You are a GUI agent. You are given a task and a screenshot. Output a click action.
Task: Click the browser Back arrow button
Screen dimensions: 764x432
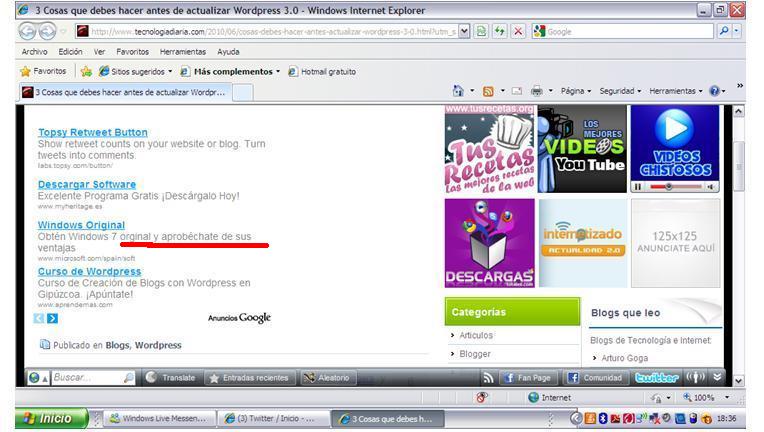pyautogui.click(x=27, y=31)
